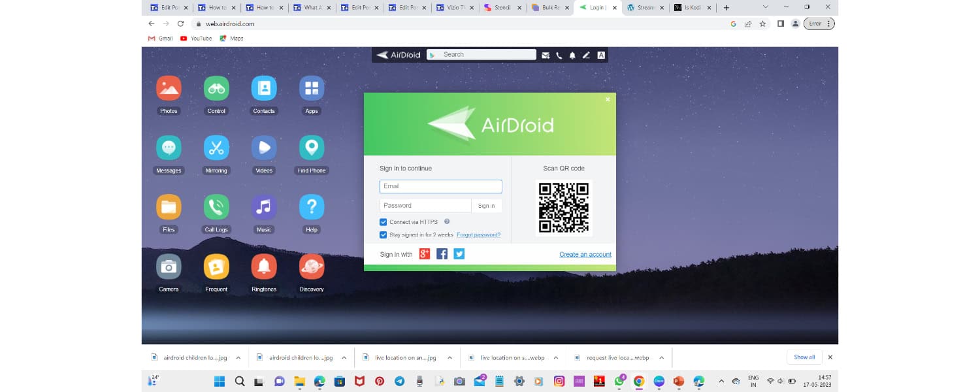Open the Frequent icon
This screenshot has width=980, height=392.
tap(216, 267)
